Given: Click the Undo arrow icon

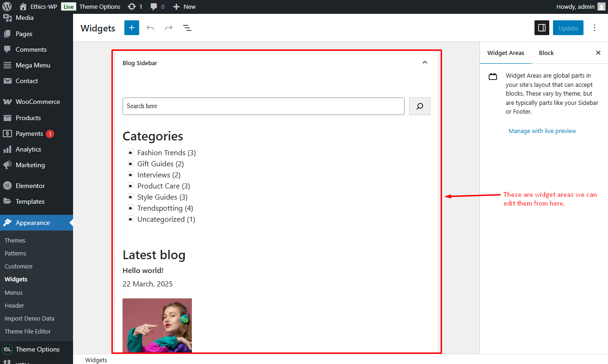Looking at the screenshot, I should pos(150,28).
